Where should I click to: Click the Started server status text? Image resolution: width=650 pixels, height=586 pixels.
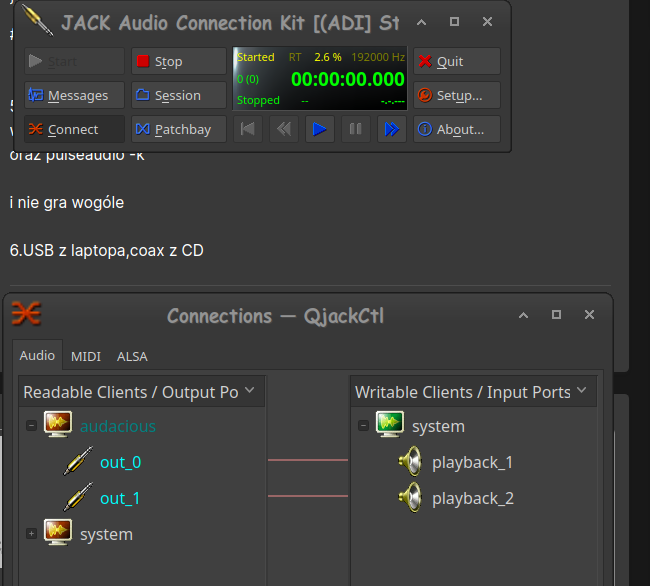pos(255,57)
